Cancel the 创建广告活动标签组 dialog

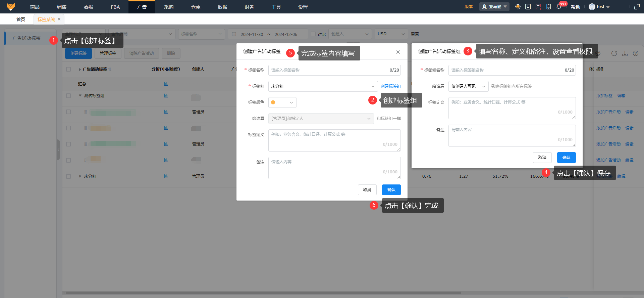(542, 158)
